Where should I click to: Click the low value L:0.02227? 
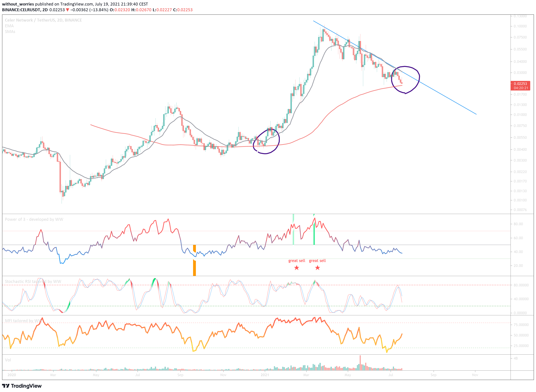coord(162,10)
